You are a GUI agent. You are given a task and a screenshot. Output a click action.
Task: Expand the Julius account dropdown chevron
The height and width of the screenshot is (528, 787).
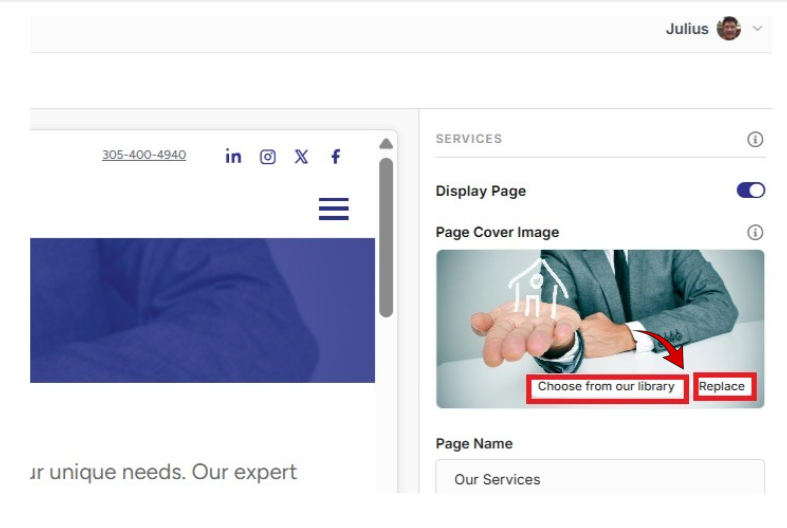(x=757, y=29)
